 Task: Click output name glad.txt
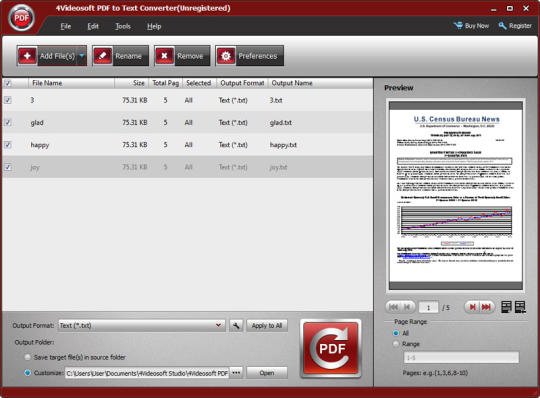281,123
